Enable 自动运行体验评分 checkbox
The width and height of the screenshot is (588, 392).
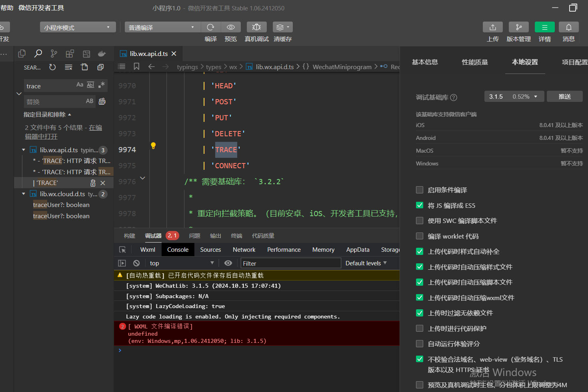(420, 344)
